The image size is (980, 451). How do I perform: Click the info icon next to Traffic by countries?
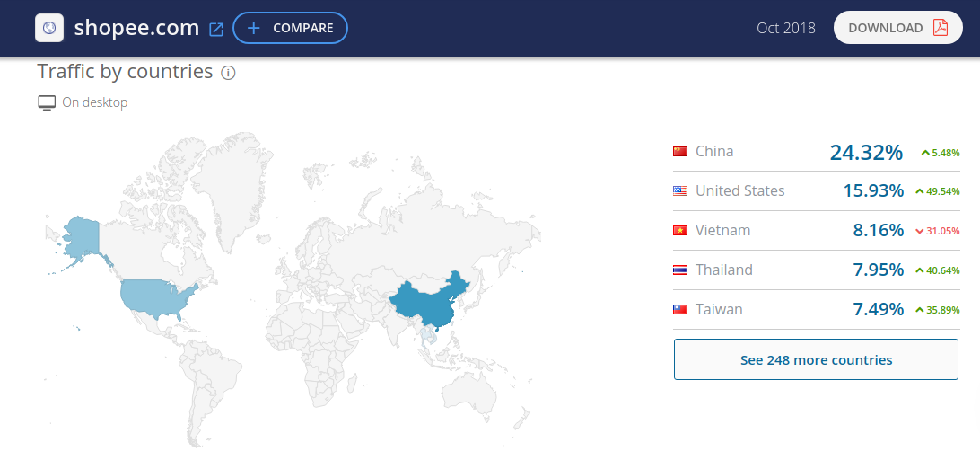[x=228, y=73]
